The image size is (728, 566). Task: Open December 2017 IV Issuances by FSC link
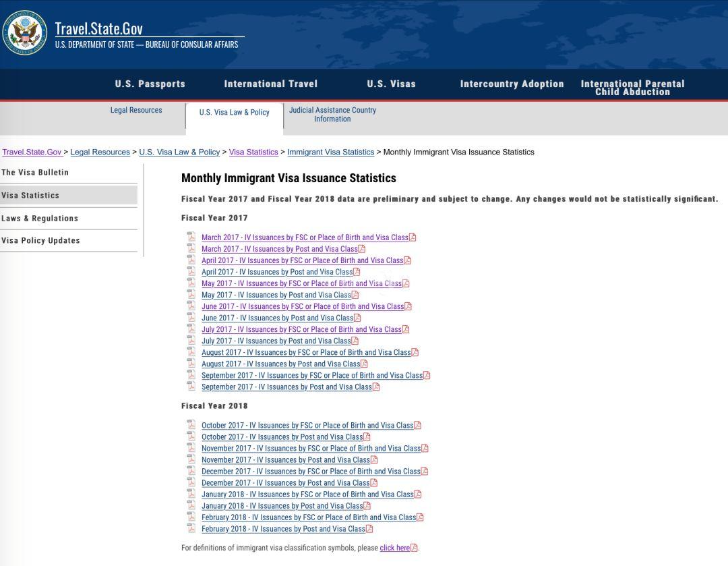click(311, 472)
